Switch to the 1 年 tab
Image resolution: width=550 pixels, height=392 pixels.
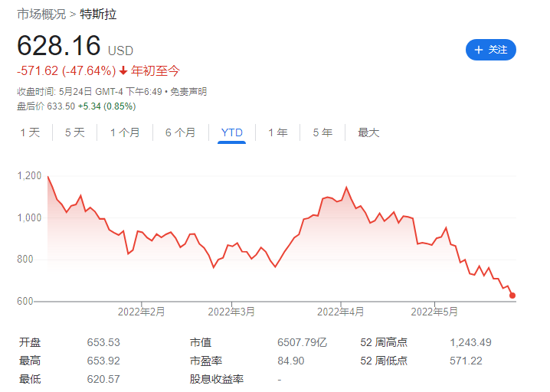[x=278, y=132]
